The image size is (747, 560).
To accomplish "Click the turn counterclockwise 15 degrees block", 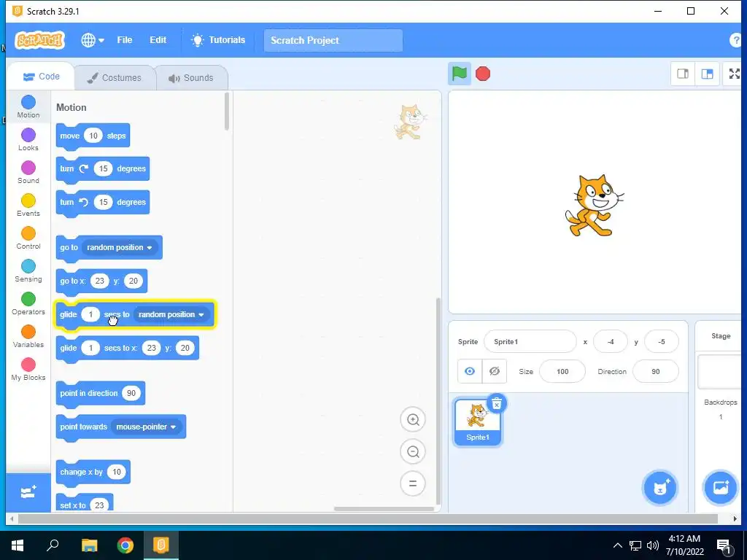I will click(x=102, y=203).
